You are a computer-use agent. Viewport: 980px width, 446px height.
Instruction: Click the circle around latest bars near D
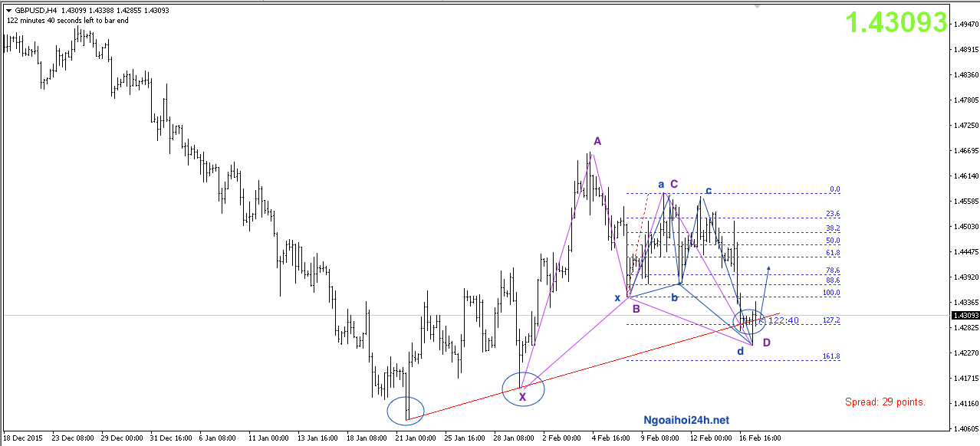tap(749, 322)
